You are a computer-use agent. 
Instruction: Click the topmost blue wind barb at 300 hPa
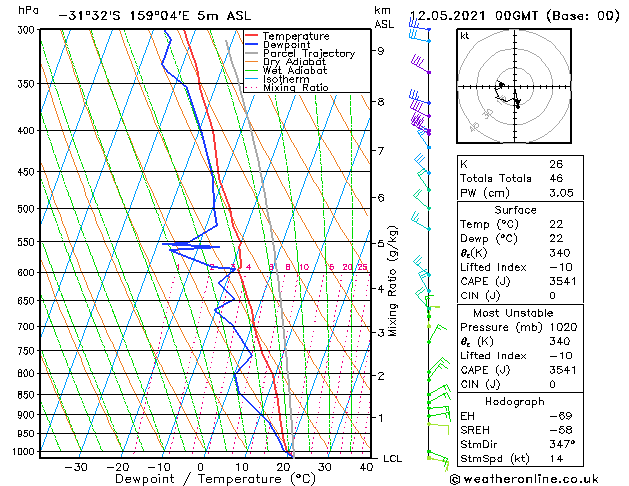[x=419, y=26]
